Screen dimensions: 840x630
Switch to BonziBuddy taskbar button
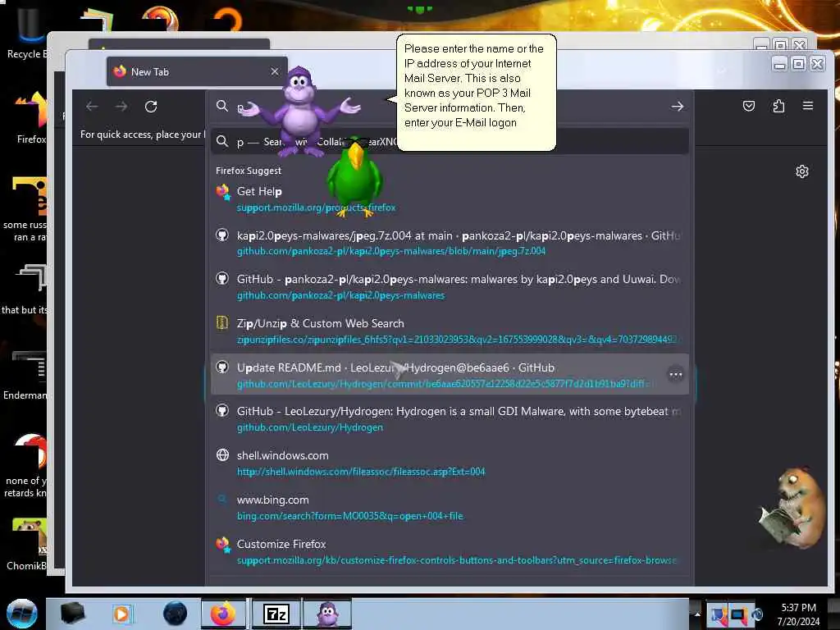(327, 614)
